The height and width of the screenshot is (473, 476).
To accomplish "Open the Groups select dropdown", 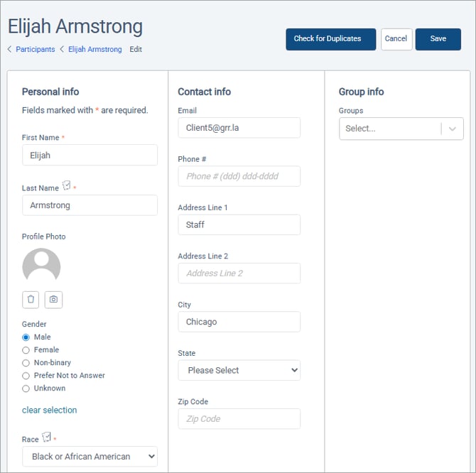I will point(401,129).
